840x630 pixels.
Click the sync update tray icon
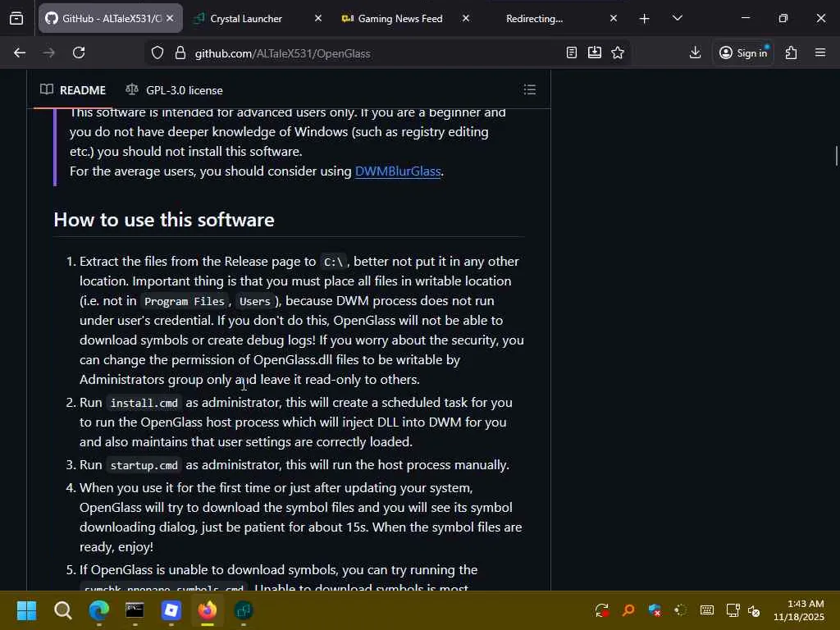coord(601,610)
